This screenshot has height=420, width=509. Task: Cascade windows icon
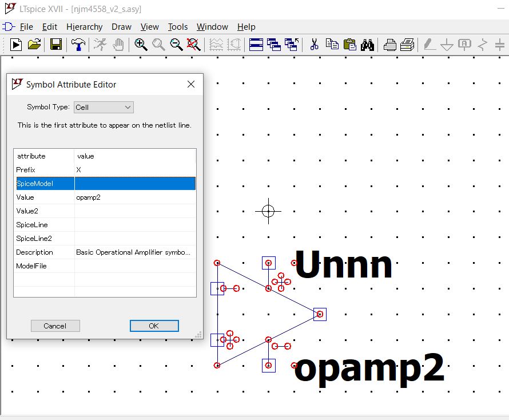point(273,45)
